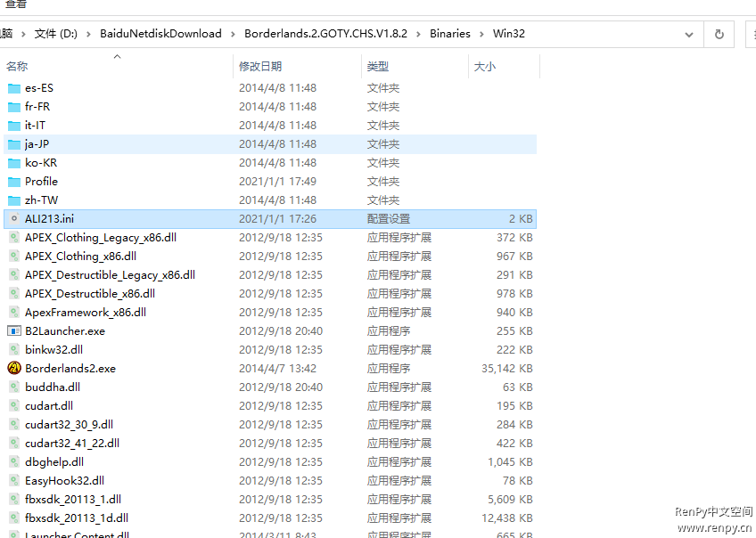Viewport: 756px width, 538px height.
Task: Click the folder name zh-TW
Action: [x=42, y=200]
